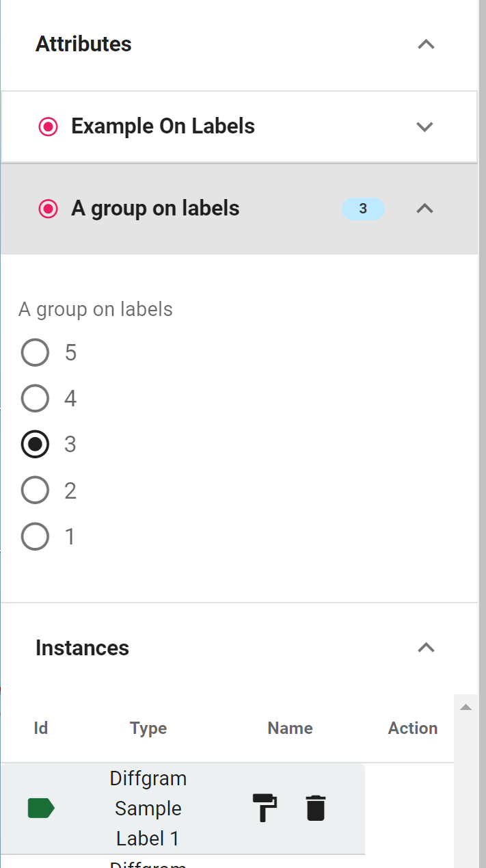Select radio option 5
This screenshot has height=868, width=486.
35,353
